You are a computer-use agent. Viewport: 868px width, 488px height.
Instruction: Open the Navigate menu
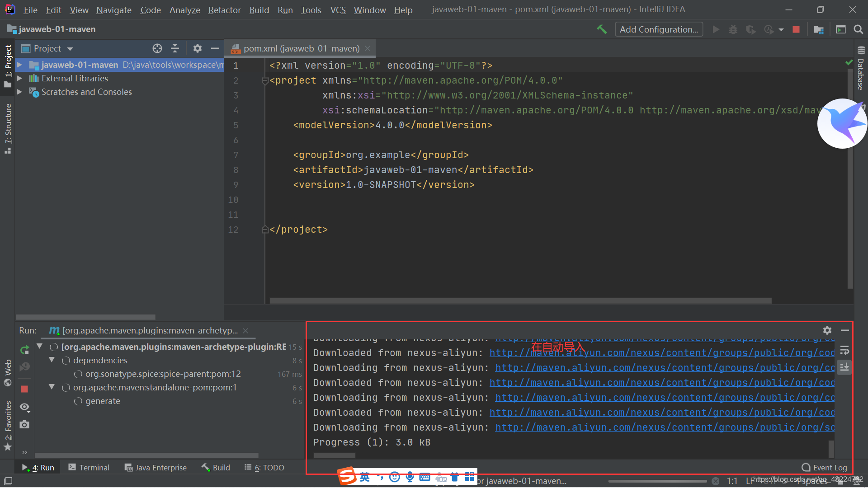tap(113, 10)
